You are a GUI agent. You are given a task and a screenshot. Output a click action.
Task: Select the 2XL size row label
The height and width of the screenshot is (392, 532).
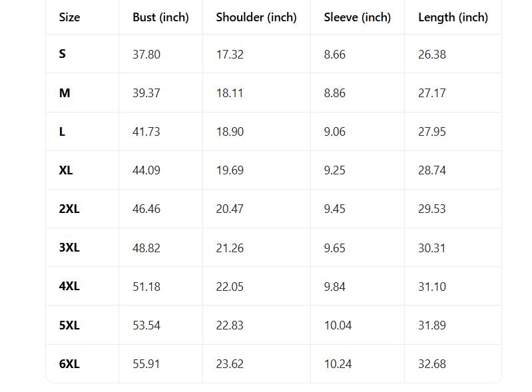pyautogui.click(x=69, y=209)
